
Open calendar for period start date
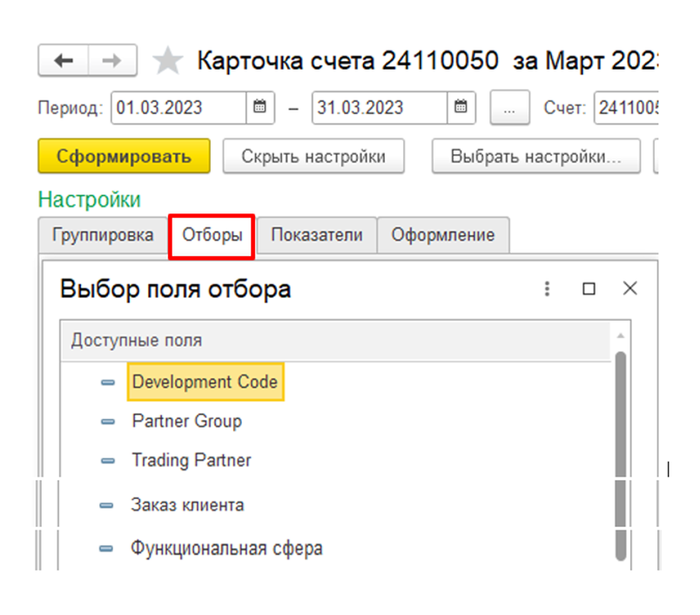(x=259, y=108)
